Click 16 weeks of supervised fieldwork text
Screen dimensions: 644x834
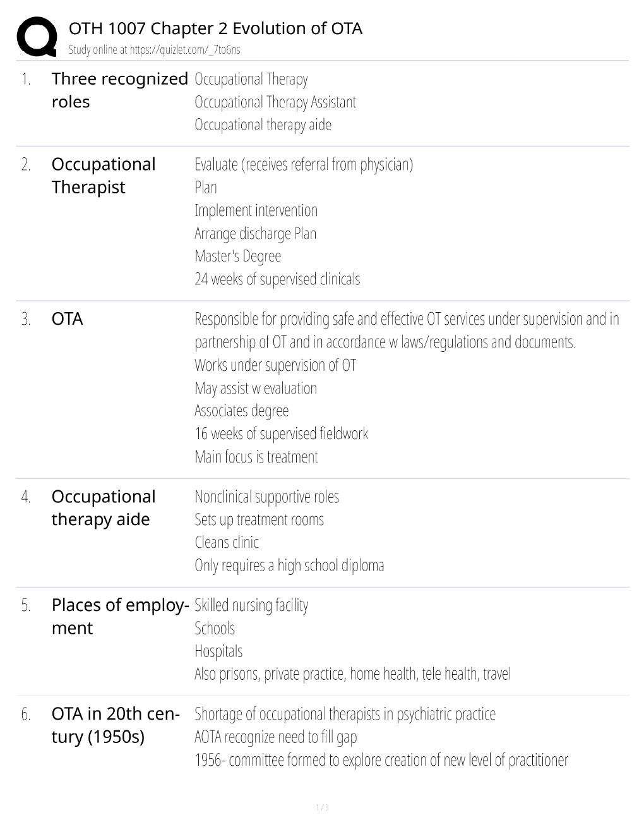(282, 434)
